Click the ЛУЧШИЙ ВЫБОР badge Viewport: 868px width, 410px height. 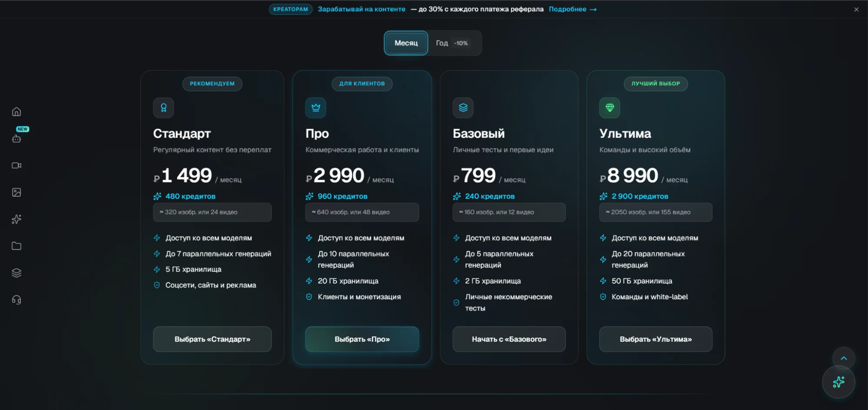click(656, 84)
